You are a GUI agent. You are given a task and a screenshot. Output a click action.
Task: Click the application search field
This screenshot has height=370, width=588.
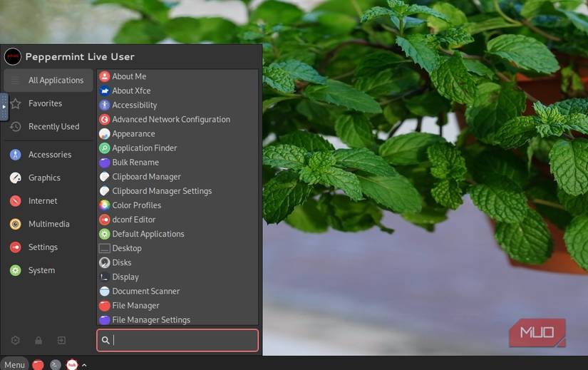(x=182, y=340)
